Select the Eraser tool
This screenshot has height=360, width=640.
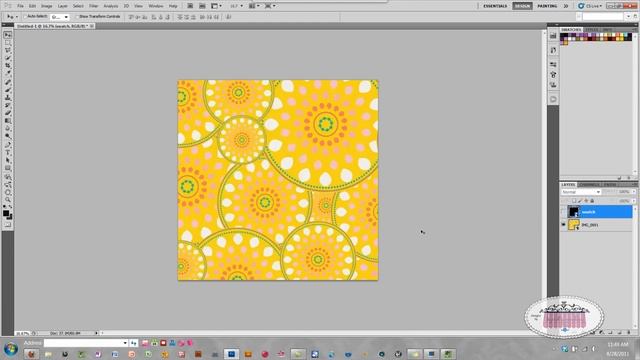click(x=8, y=113)
